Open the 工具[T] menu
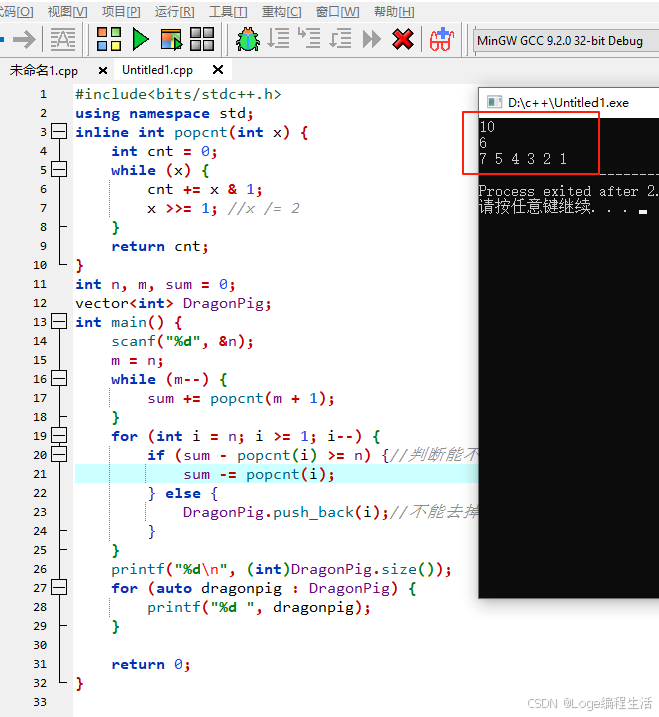 (228, 11)
